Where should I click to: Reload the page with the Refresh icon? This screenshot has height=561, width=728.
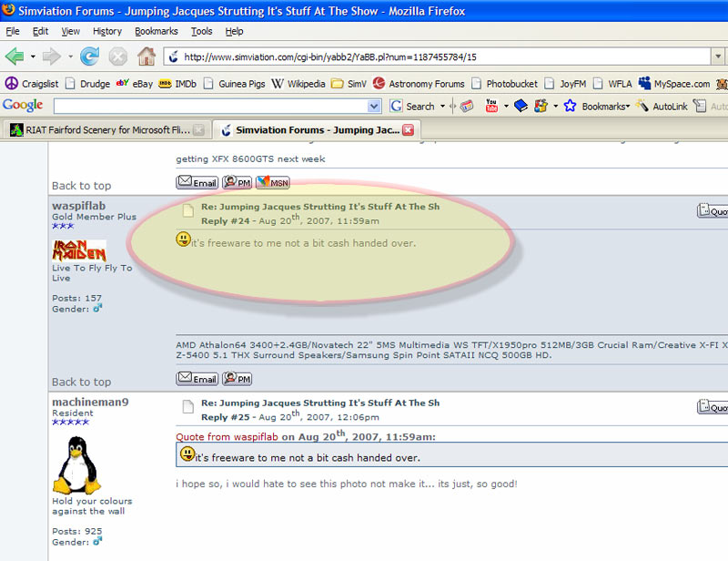[89, 56]
